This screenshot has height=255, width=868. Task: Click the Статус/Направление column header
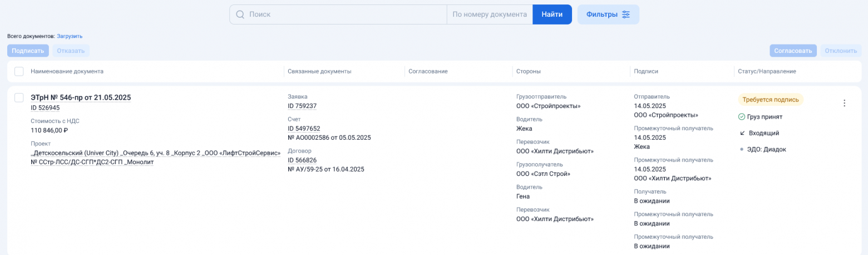coord(767,71)
